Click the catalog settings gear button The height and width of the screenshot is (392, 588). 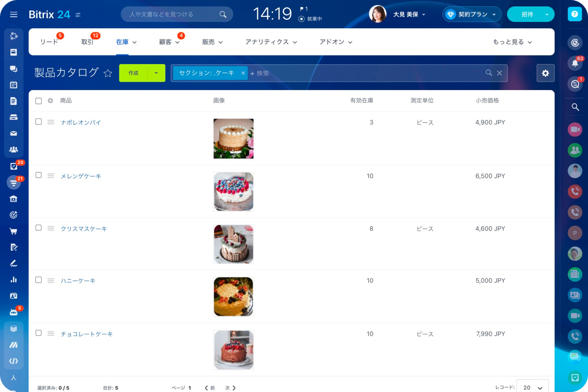545,73
